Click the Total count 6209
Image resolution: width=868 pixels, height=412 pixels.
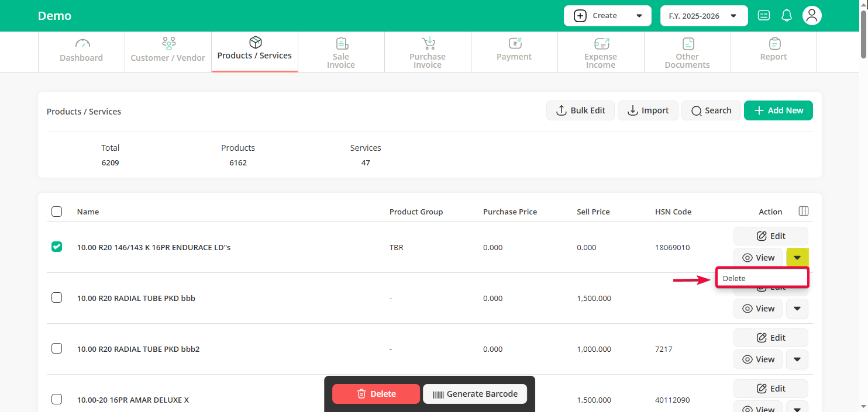pos(110,162)
